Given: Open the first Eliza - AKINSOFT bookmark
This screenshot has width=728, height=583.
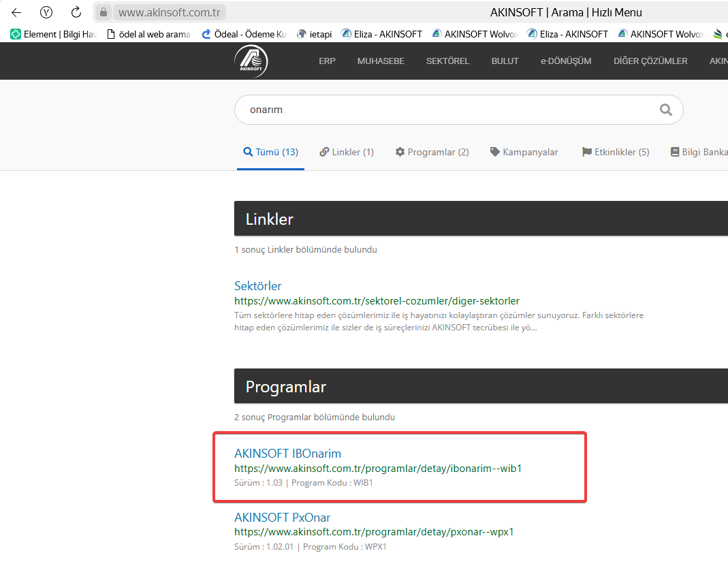Looking at the screenshot, I should click(381, 34).
